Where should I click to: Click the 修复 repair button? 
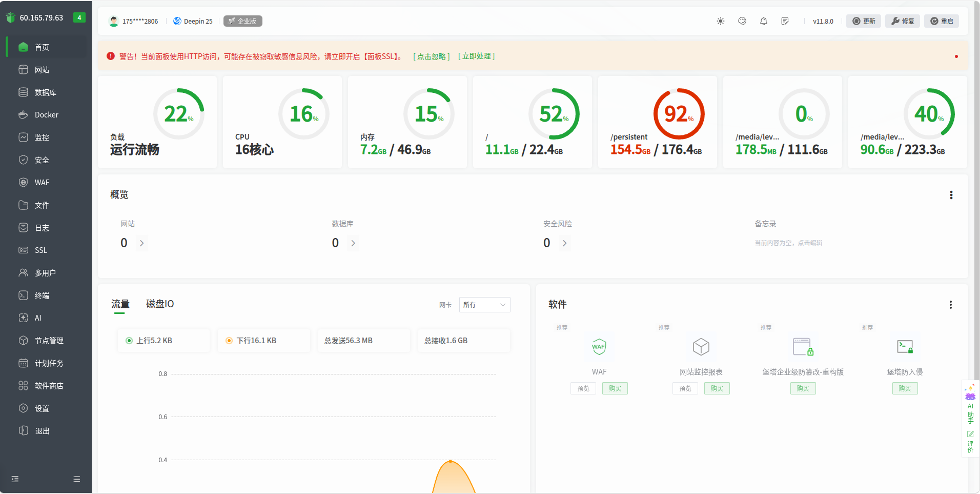coord(903,21)
